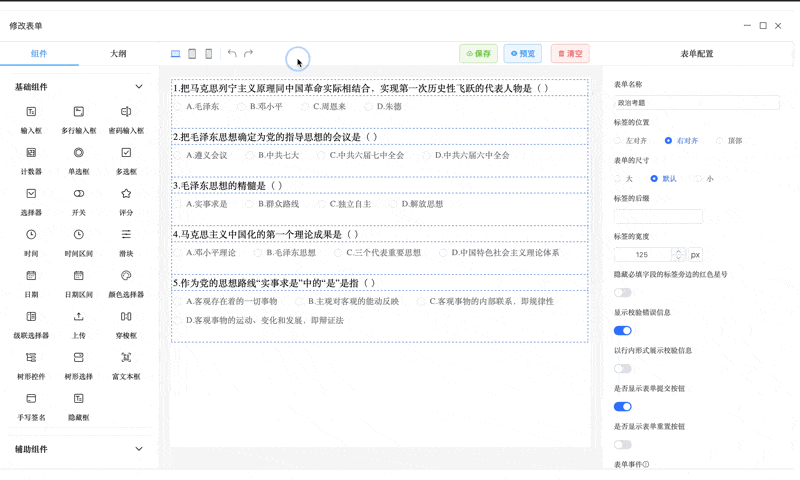The image size is (800, 480).
Task: Select the 上传 (upload) component icon
Action: [x=78, y=317]
